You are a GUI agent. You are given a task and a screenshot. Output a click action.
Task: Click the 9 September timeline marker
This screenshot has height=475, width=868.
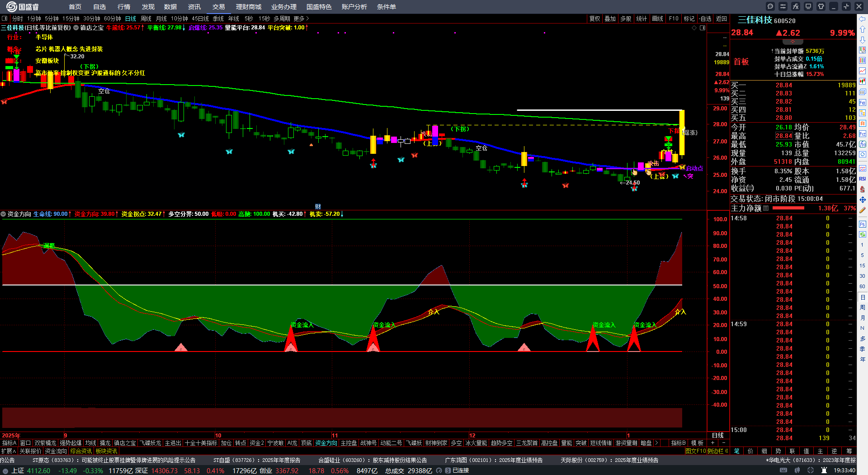[x=66, y=436]
